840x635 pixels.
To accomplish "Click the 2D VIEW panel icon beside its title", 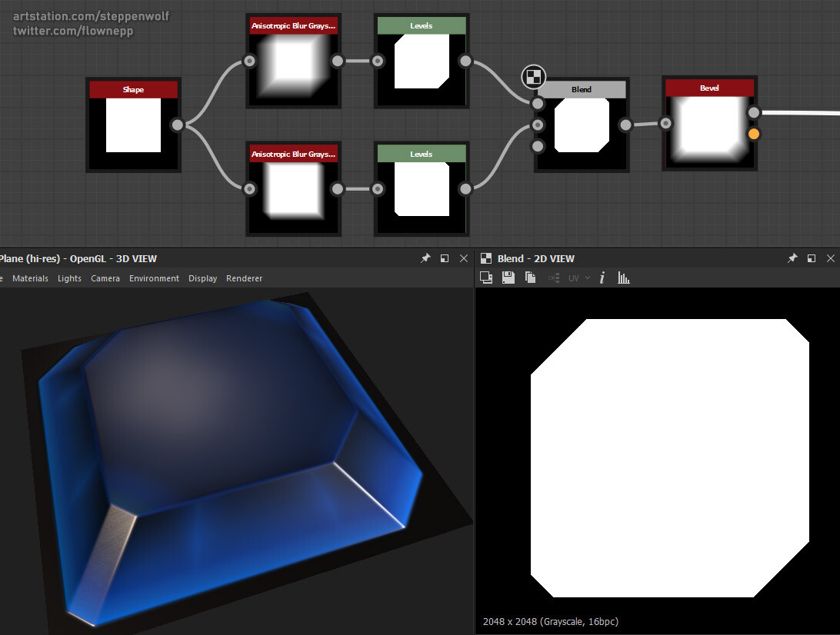I will [x=485, y=258].
